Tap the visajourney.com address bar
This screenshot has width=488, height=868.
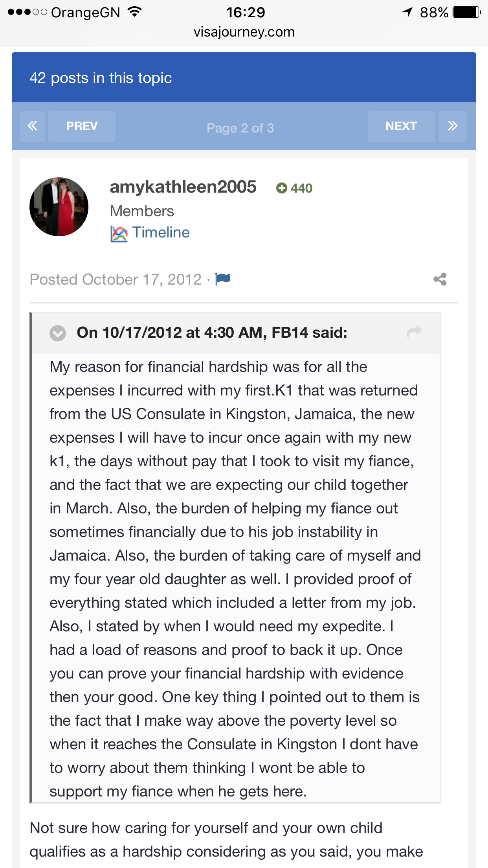244,32
